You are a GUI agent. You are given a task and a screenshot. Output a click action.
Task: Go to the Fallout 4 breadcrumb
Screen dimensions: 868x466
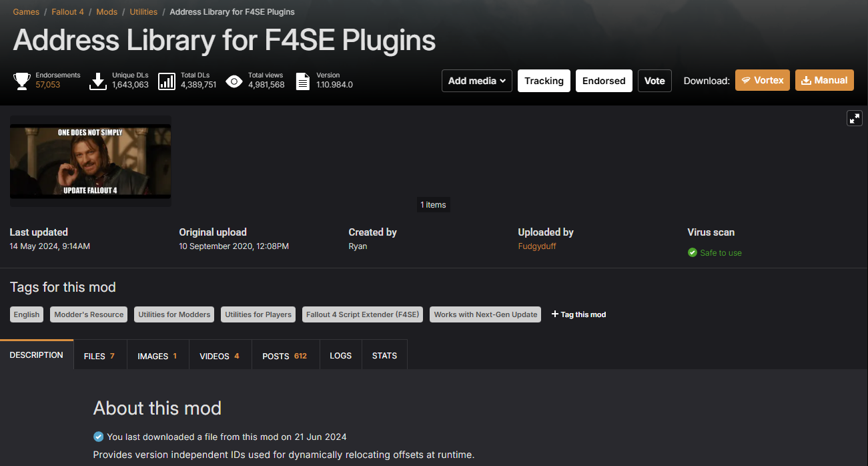[68, 12]
